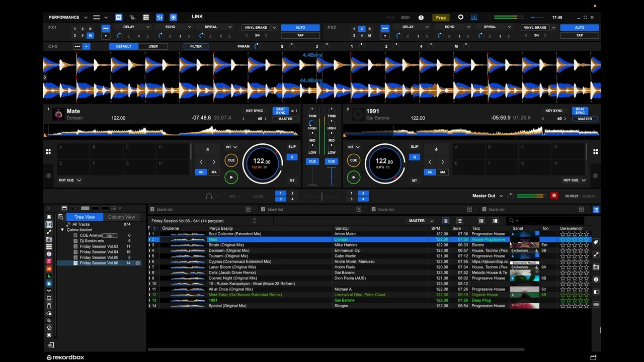Screen dimensions: 644x362
Task: Click deck 1 track overview waveform
Action: point(171,132)
